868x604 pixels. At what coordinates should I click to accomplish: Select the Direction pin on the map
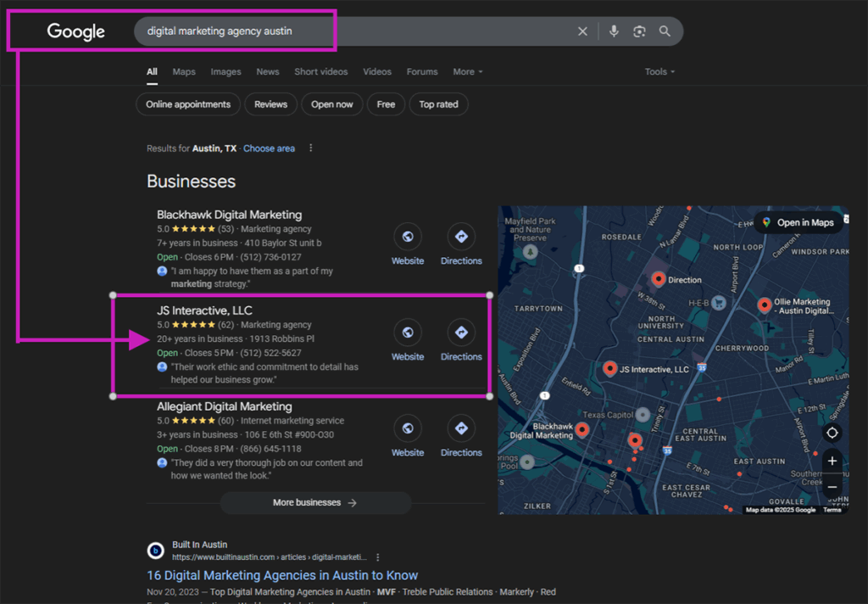658,279
